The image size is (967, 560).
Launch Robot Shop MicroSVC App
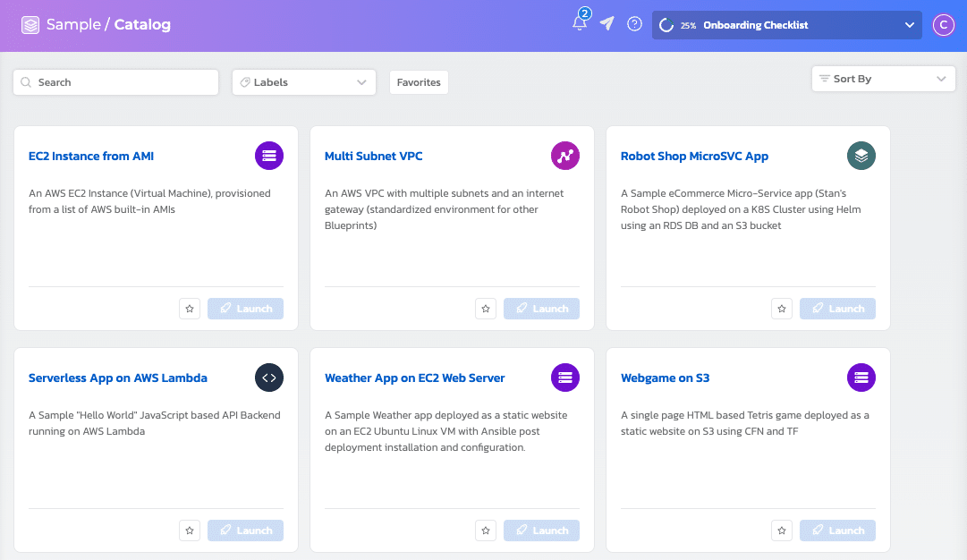point(837,309)
